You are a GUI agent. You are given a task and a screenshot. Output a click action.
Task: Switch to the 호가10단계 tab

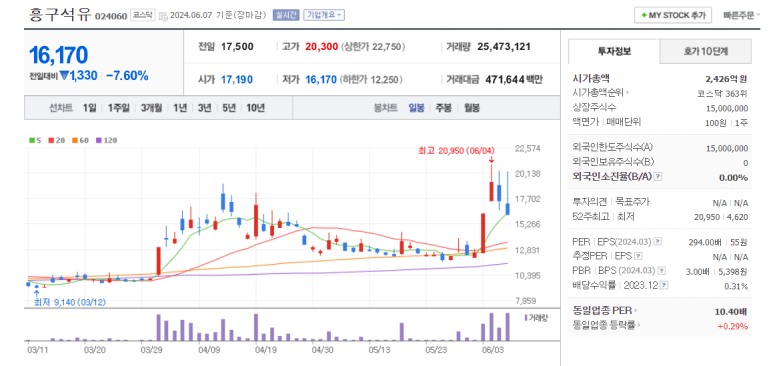[x=706, y=51]
